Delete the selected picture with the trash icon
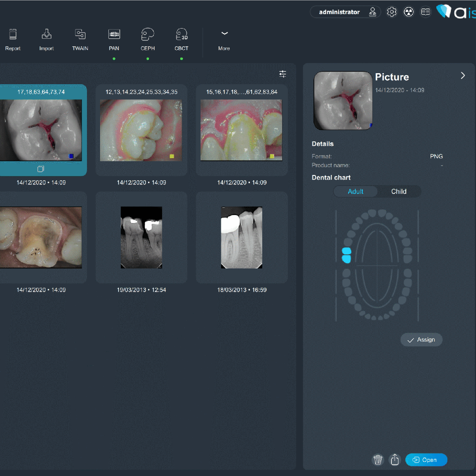The height and width of the screenshot is (476, 476). click(378, 460)
